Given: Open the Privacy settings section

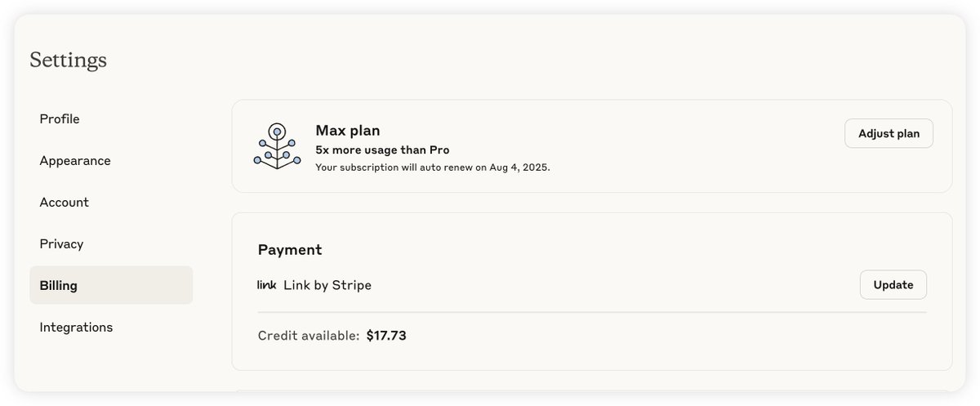Looking at the screenshot, I should [x=61, y=244].
